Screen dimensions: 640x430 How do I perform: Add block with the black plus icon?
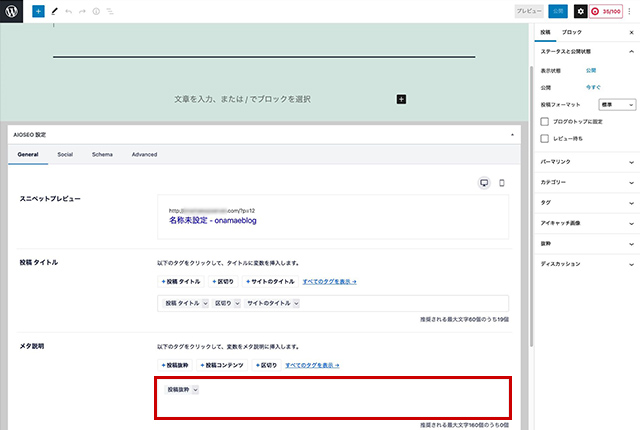[401, 99]
